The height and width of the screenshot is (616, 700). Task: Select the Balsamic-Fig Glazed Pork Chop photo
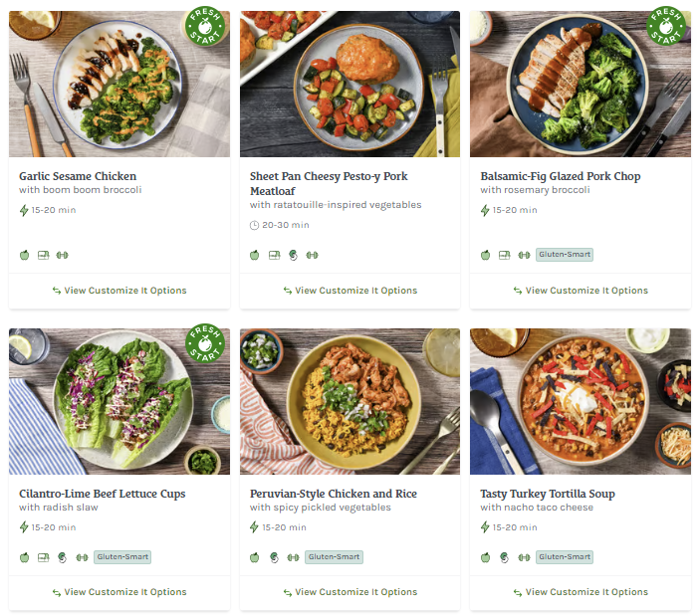coord(581,84)
